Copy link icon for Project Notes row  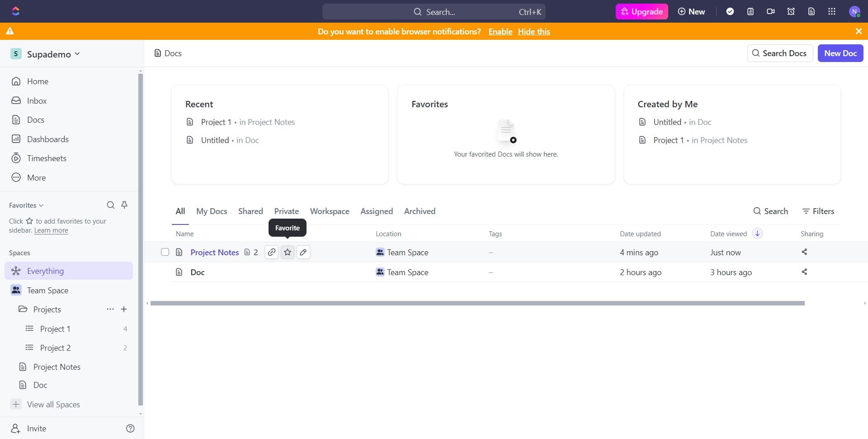tap(271, 253)
